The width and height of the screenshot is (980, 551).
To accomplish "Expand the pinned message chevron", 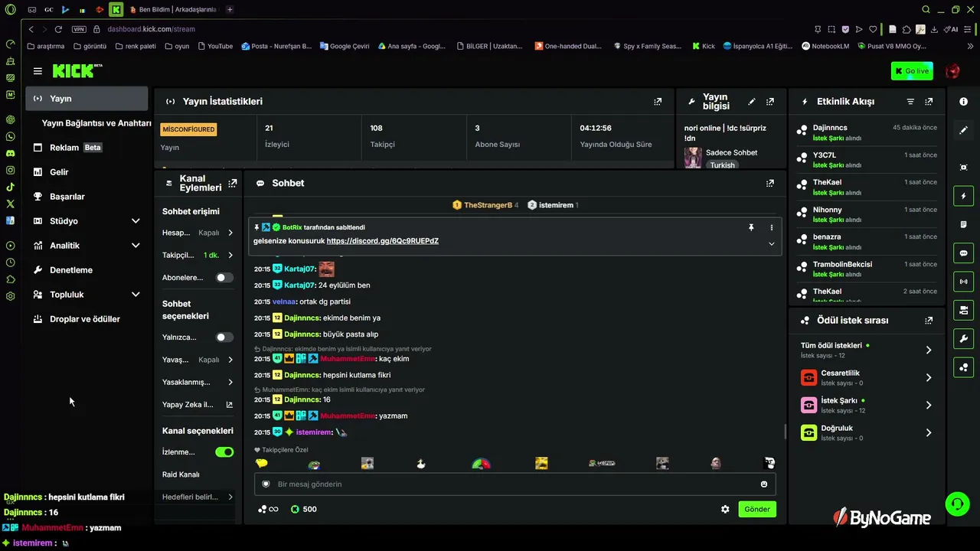I will [x=771, y=243].
